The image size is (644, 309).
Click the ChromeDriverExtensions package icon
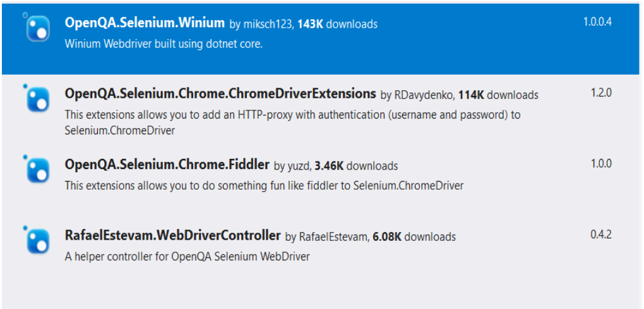click(37, 99)
